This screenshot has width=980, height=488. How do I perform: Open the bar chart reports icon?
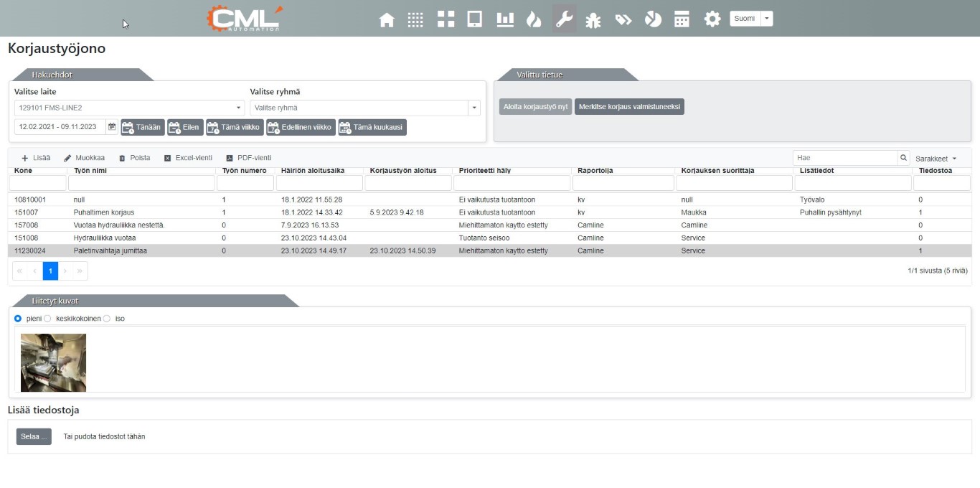(505, 19)
